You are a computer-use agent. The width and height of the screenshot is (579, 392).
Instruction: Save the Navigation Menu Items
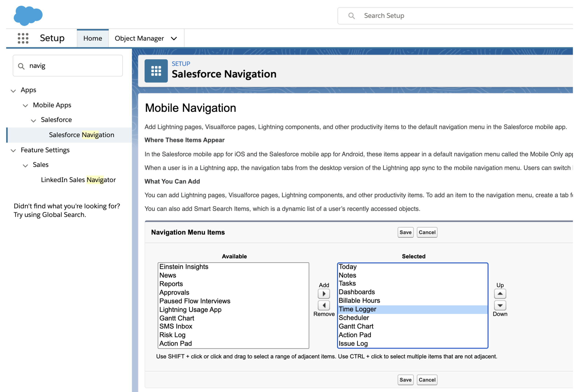pos(405,232)
